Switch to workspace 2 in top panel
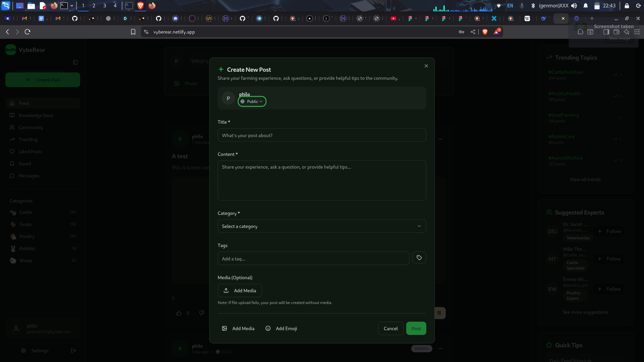Image resolution: width=644 pixels, height=362 pixels. click(x=94, y=6)
